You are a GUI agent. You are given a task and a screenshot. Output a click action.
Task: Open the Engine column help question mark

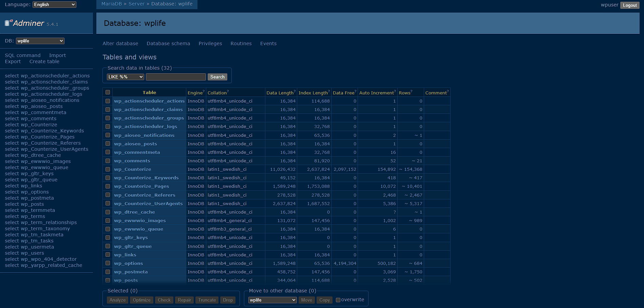pos(204,91)
